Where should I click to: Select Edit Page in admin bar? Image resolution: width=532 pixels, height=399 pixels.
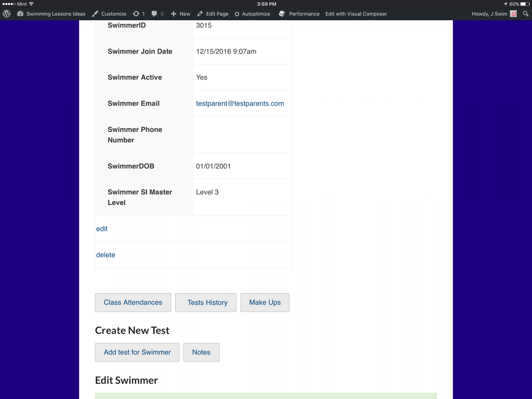pyautogui.click(x=217, y=14)
